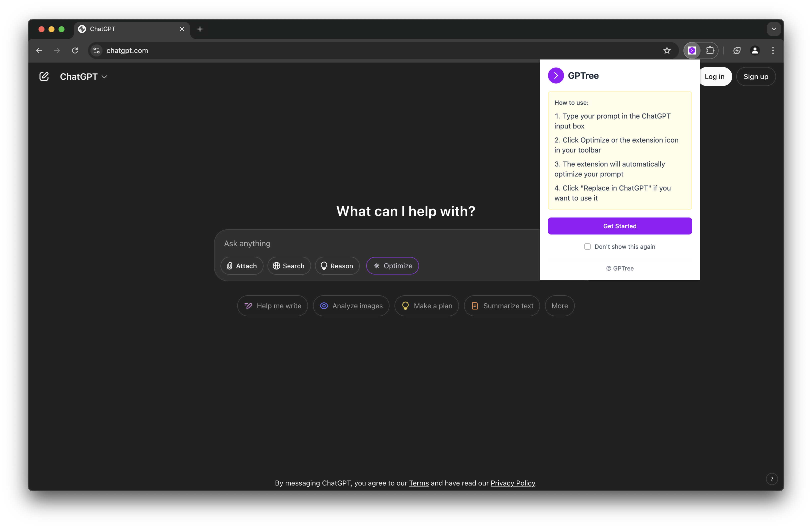Open a new browser tab

(x=200, y=29)
